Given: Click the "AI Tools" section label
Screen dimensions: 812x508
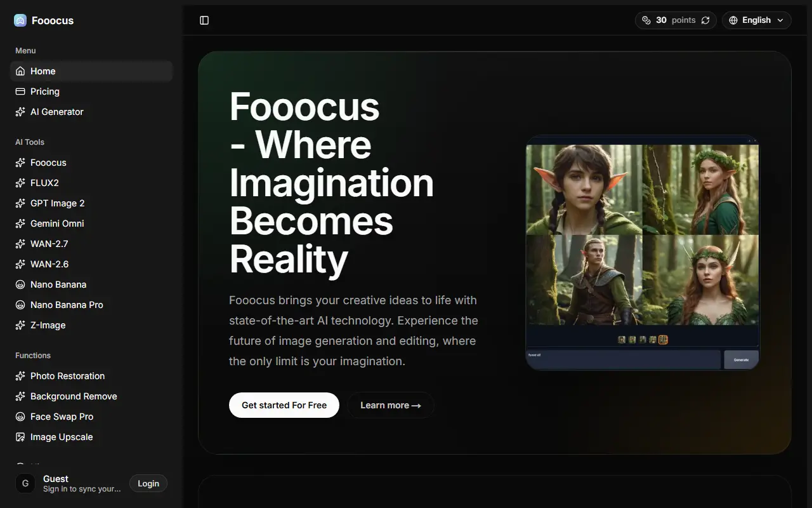Looking at the screenshot, I should 30,142.
